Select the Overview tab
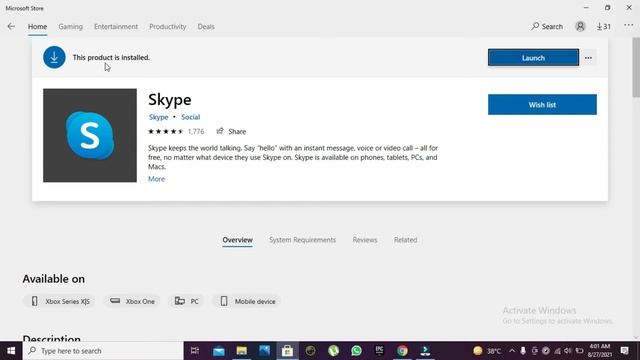 tap(238, 240)
